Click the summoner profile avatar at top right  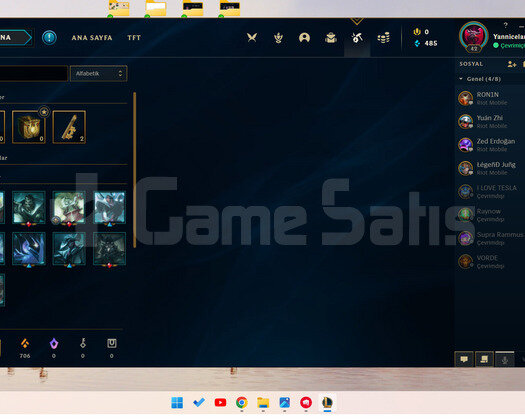point(473,37)
